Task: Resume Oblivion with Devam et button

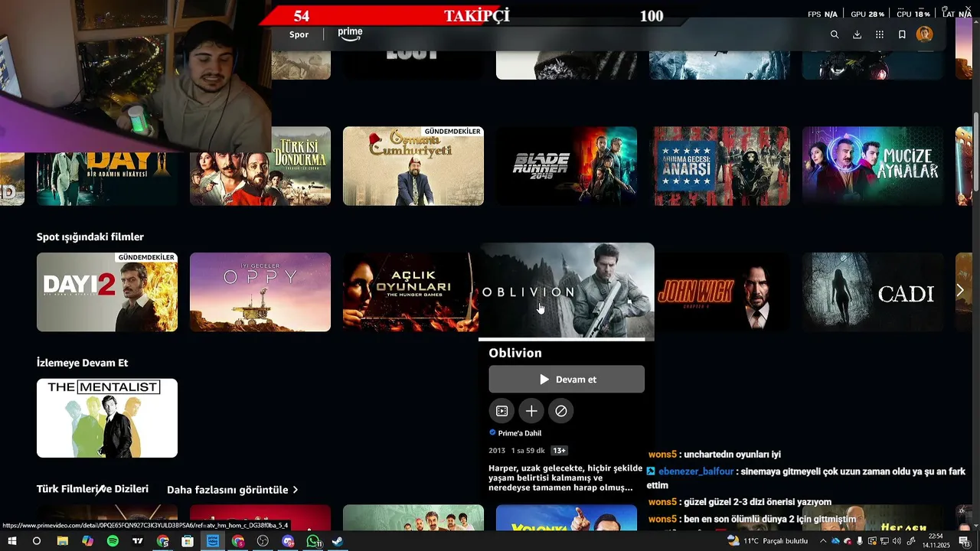Action: click(x=567, y=380)
